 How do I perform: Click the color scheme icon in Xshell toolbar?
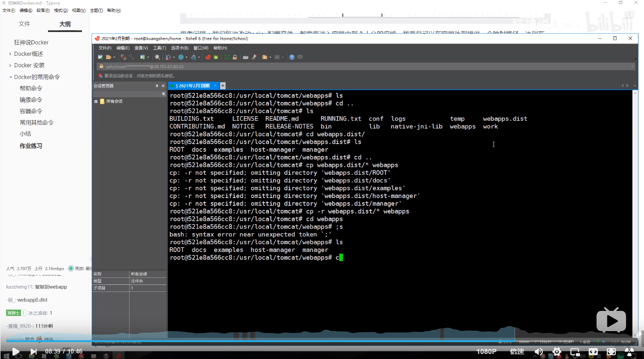click(168, 57)
